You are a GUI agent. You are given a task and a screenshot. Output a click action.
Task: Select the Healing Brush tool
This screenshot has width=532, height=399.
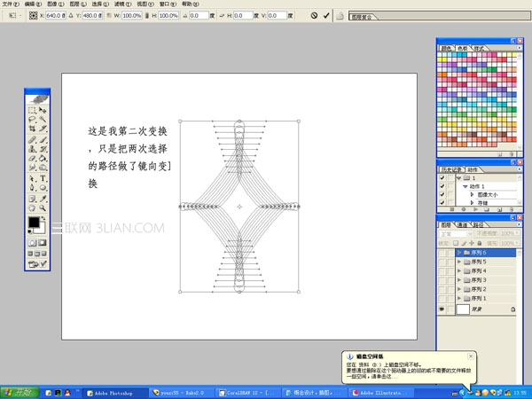[32, 140]
